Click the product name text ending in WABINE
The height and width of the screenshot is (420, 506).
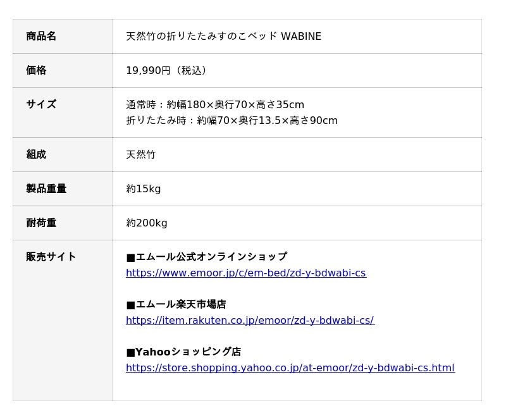[x=223, y=37]
